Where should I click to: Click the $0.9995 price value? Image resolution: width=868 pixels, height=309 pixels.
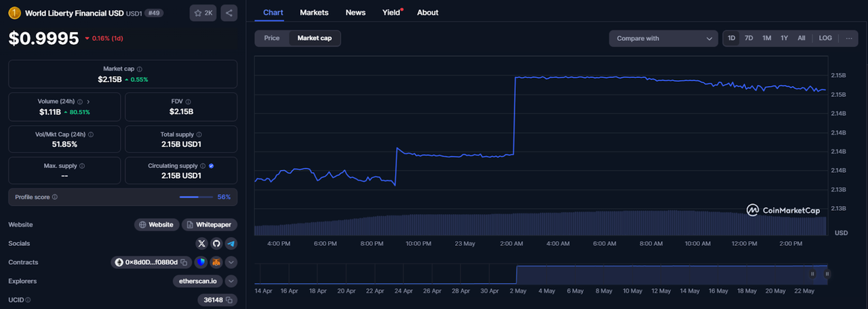coord(43,39)
